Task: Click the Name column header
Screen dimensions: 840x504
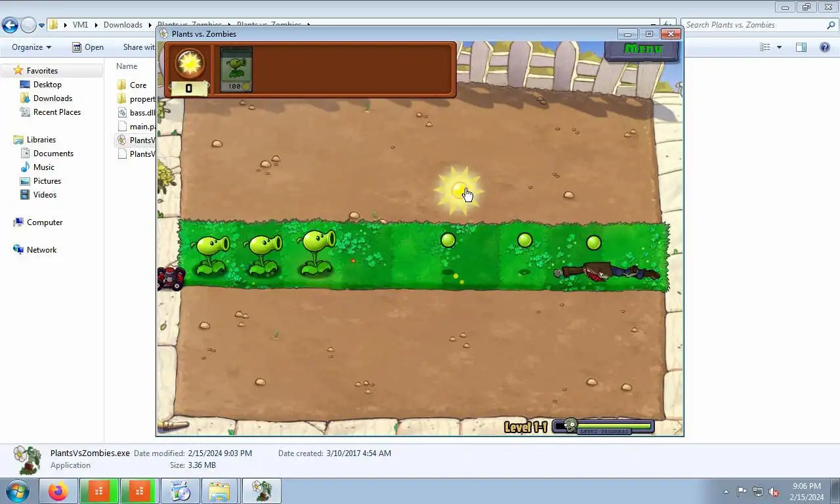Action: pos(127,66)
